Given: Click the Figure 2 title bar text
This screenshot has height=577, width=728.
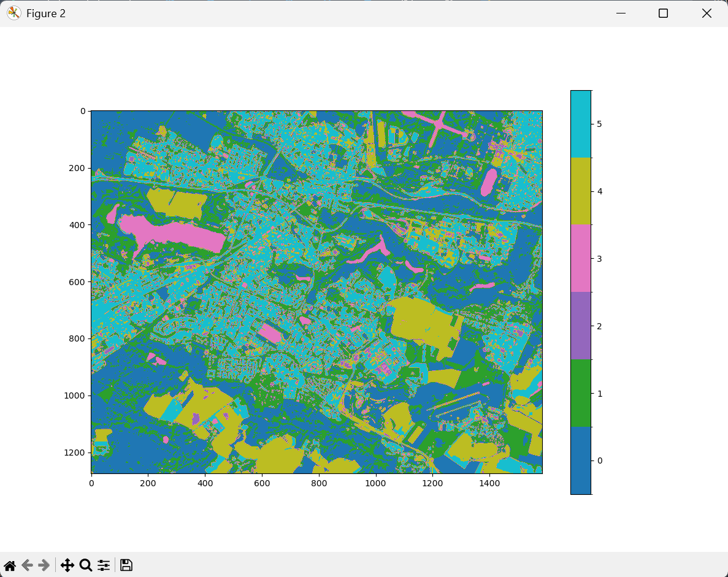Looking at the screenshot, I should click(46, 13).
